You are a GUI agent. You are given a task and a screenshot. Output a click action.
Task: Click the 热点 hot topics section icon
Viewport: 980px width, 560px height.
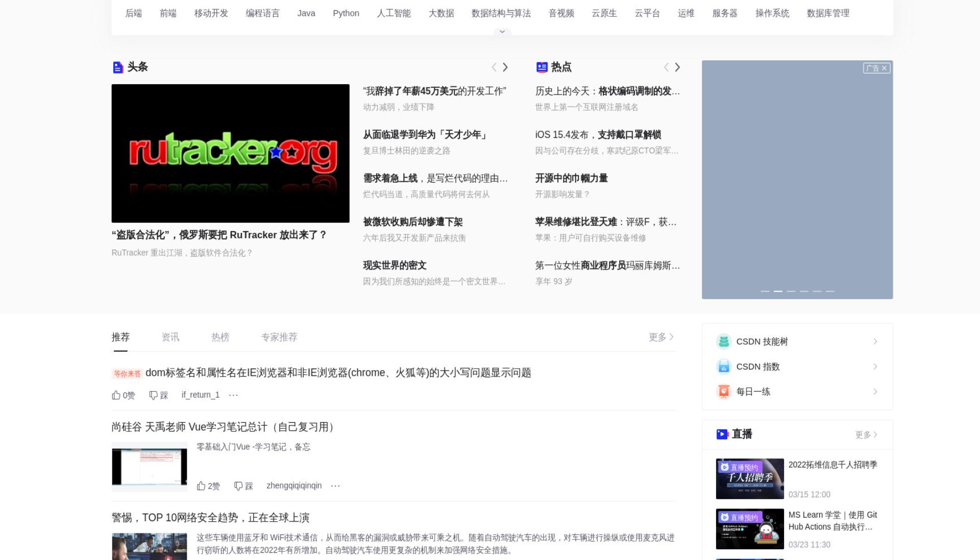click(542, 67)
